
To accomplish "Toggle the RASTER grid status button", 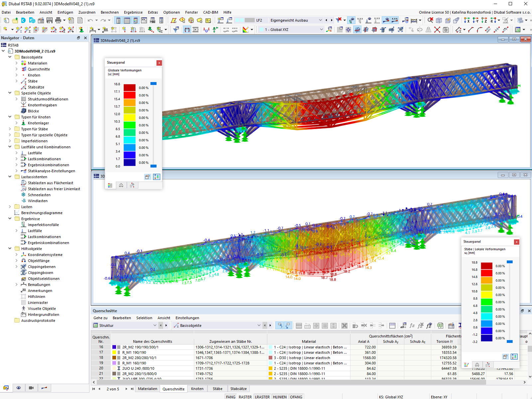I will pyautogui.click(x=245, y=397).
